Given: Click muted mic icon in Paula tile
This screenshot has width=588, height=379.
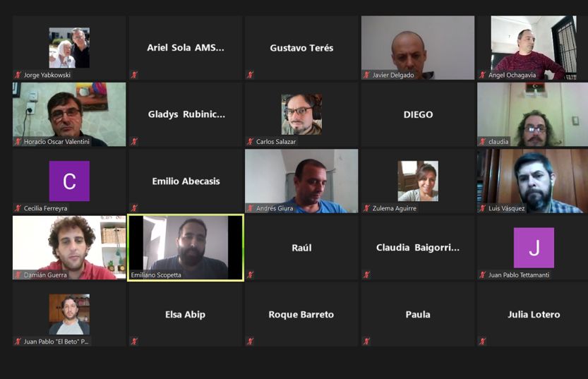Looking at the screenshot, I should coord(366,342).
